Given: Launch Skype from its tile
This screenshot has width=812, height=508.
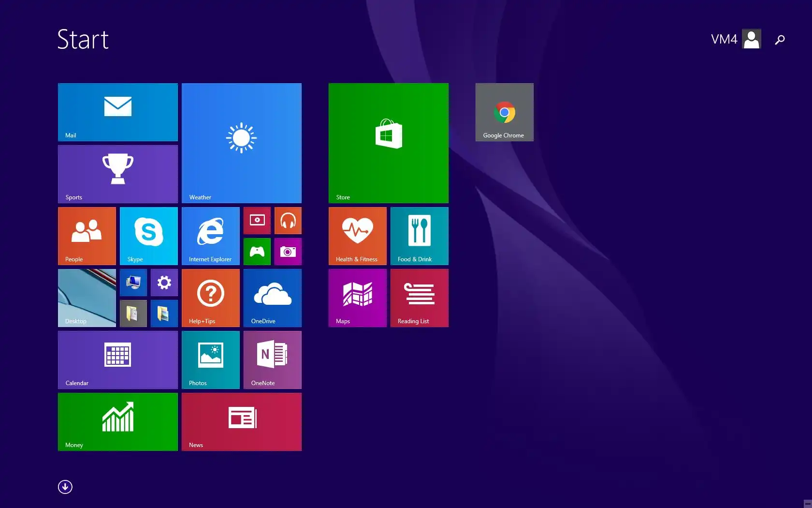Looking at the screenshot, I should click(x=149, y=236).
